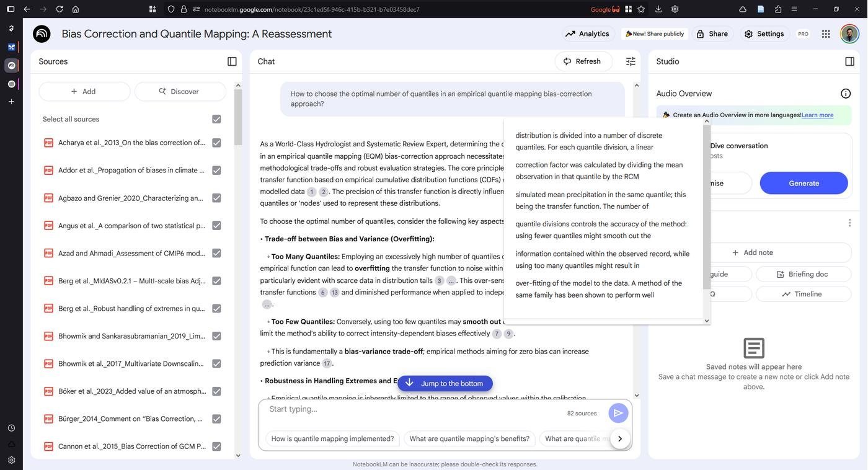Uncheck the Addor et al. source
This screenshot has height=470, width=868.
pyautogui.click(x=216, y=171)
